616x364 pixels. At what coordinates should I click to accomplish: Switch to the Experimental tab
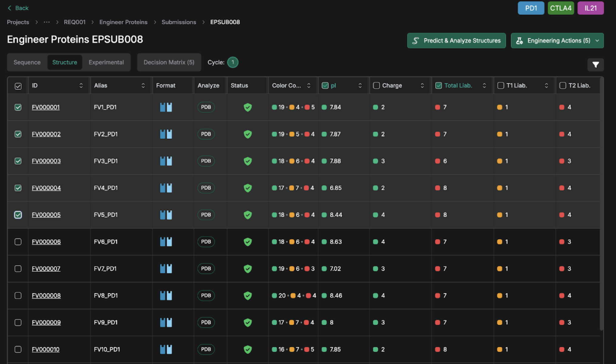coord(106,62)
